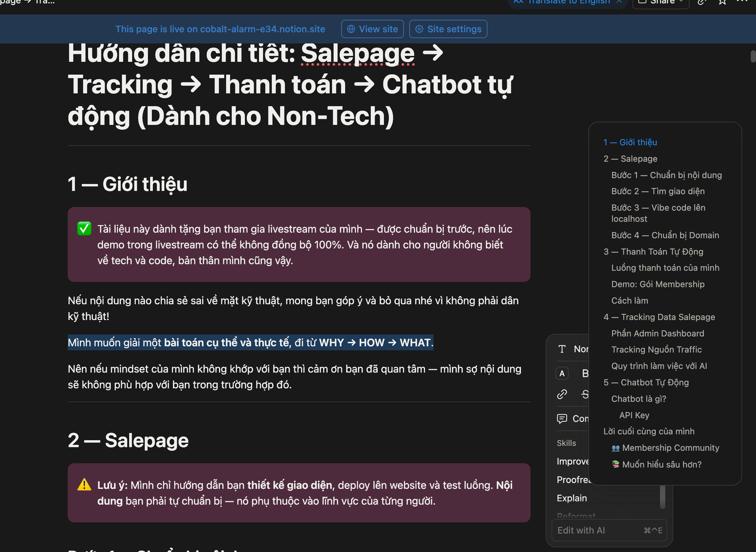The image size is (756, 552).
Task: Click the '1 — Giới thiệu' heading
Action: point(128,184)
